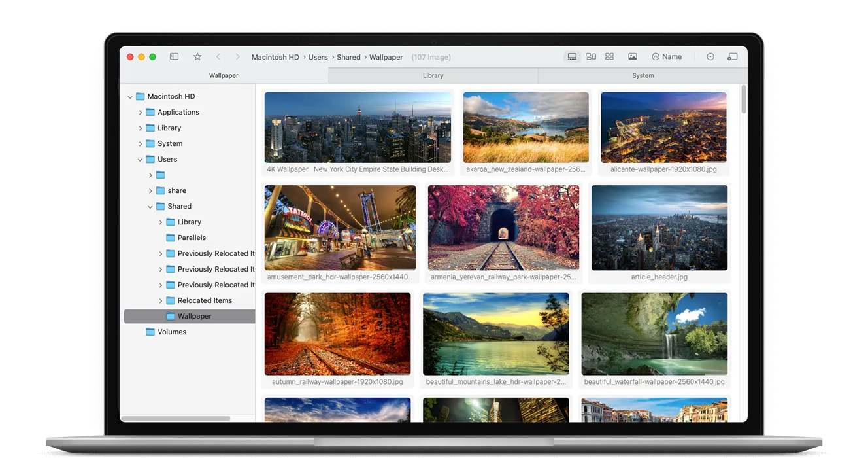
Task: Expand the Applications folder
Action: (x=141, y=113)
